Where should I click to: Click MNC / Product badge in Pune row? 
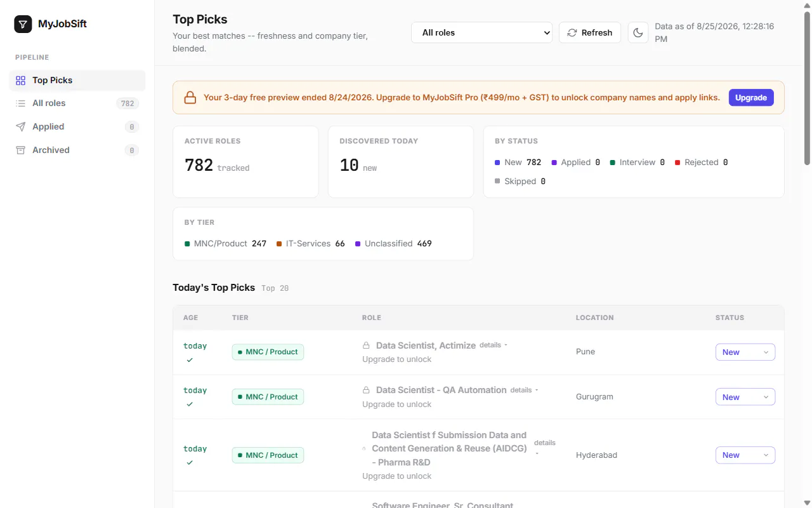pos(268,352)
